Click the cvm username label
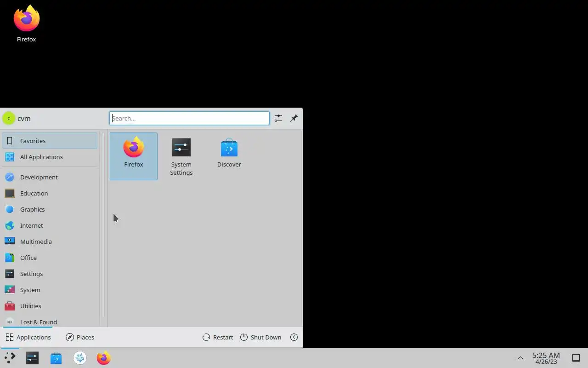 point(24,119)
